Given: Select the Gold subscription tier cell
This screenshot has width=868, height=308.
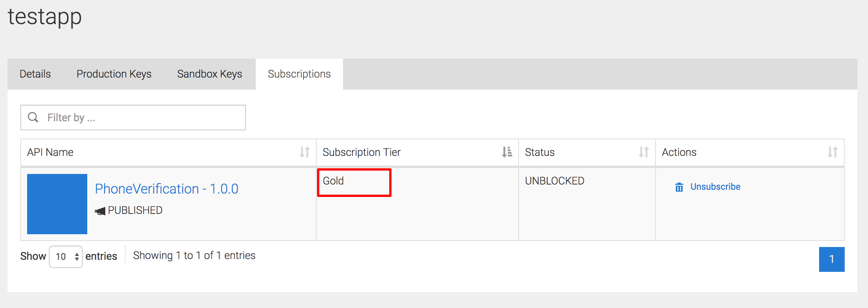Looking at the screenshot, I should click(x=354, y=181).
